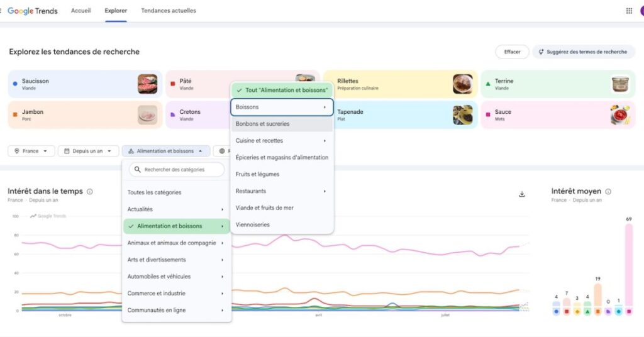Open the Saucisson search term card
644x337 pixels.
click(85, 84)
